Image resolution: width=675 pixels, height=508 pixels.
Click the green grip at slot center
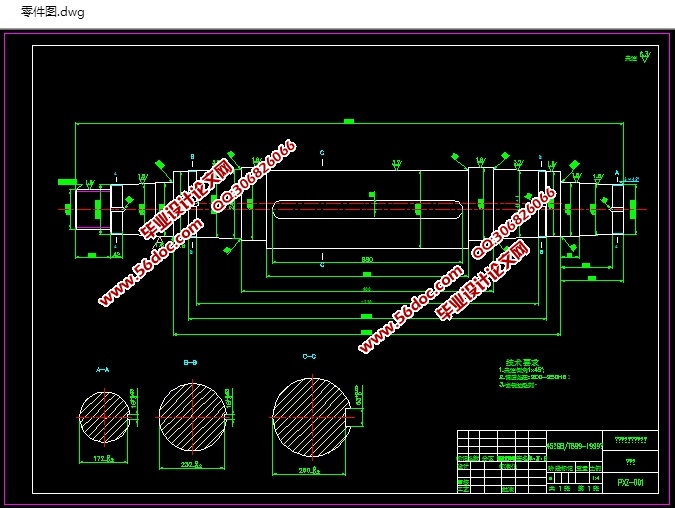coord(416,208)
